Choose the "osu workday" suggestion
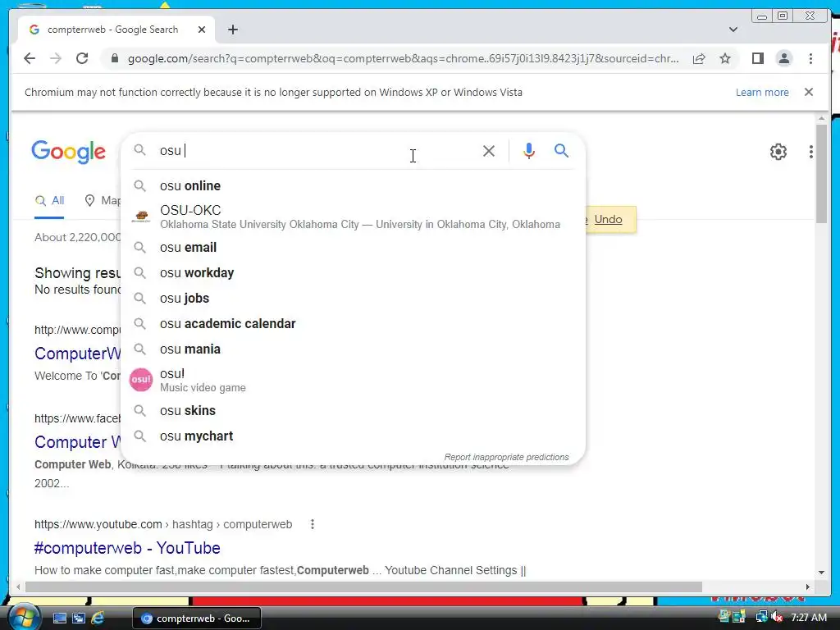The image size is (840, 630). tap(354, 272)
